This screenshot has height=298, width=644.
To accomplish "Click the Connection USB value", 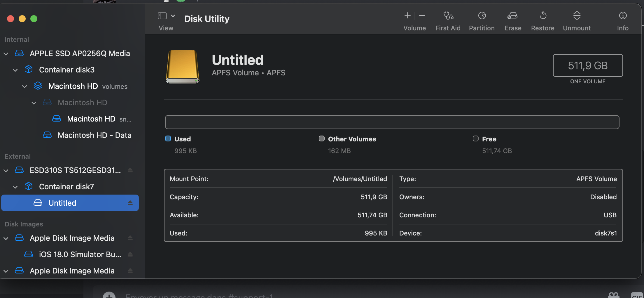I will click(610, 215).
